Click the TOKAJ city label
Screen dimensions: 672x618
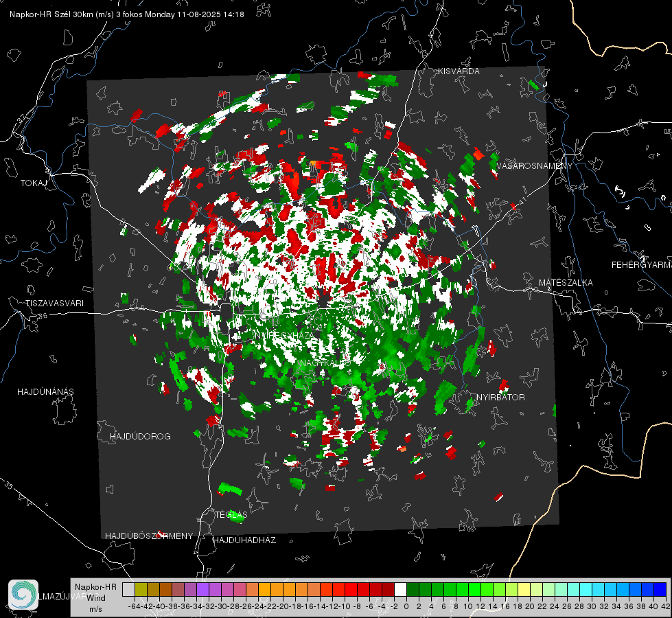click(x=34, y=183)
